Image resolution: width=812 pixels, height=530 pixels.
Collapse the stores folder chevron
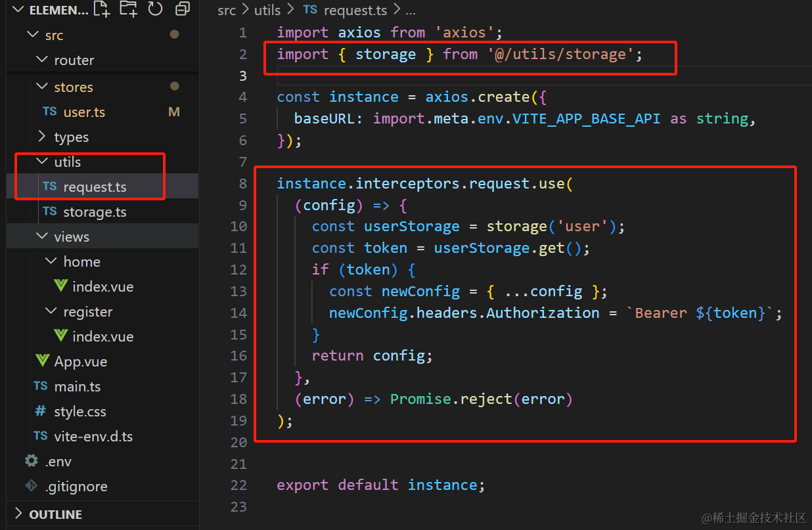tap(42, 87)
